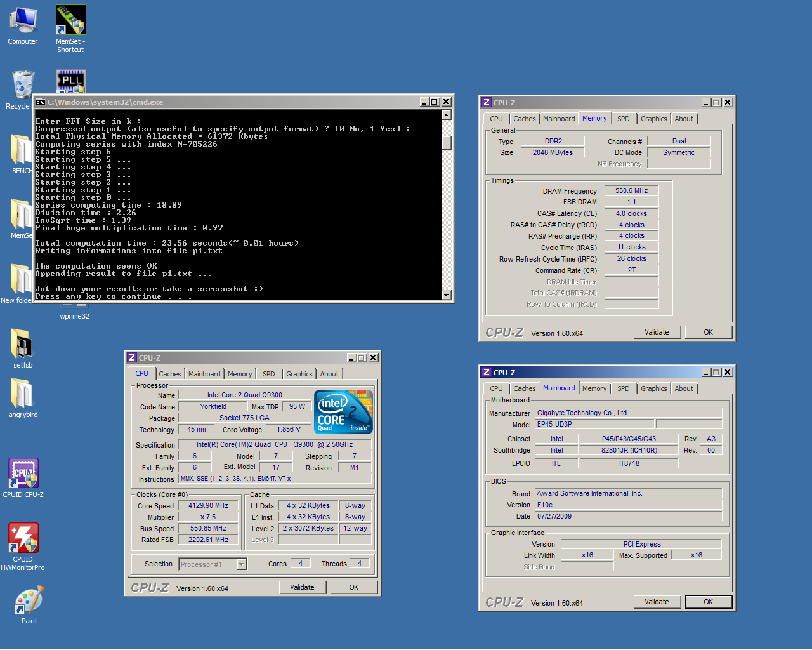Open About tab in Processor CPU-Z window
The height and width of the screenshot is (650, 812).
pyautogui.click(x=329, y=374)
